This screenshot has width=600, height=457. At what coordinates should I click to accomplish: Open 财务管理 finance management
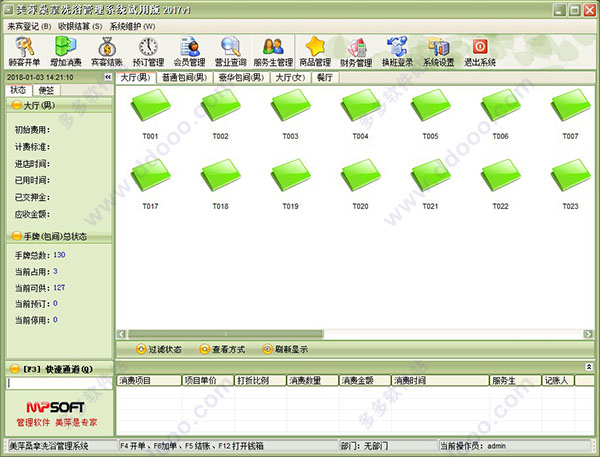tap(356, 52)
